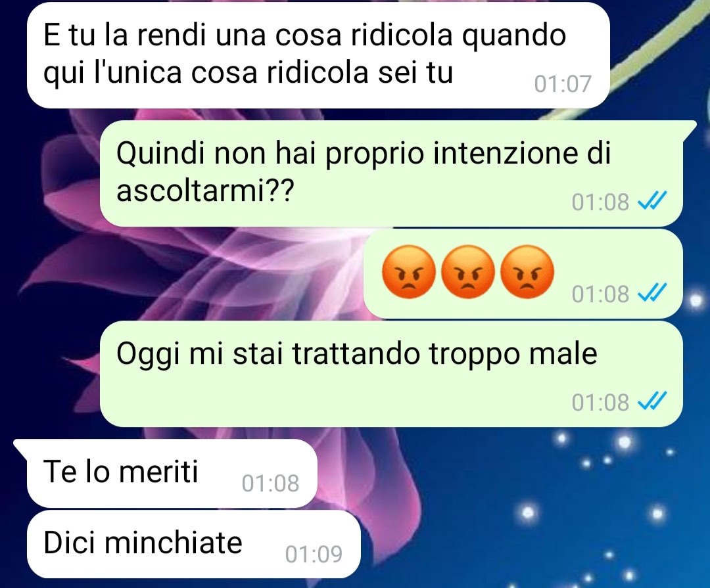Tap blue ticks on 'trattando troppo male' message
Image resolution: width=710 pixels, height=588 pixels.
(x=652, y=401)
